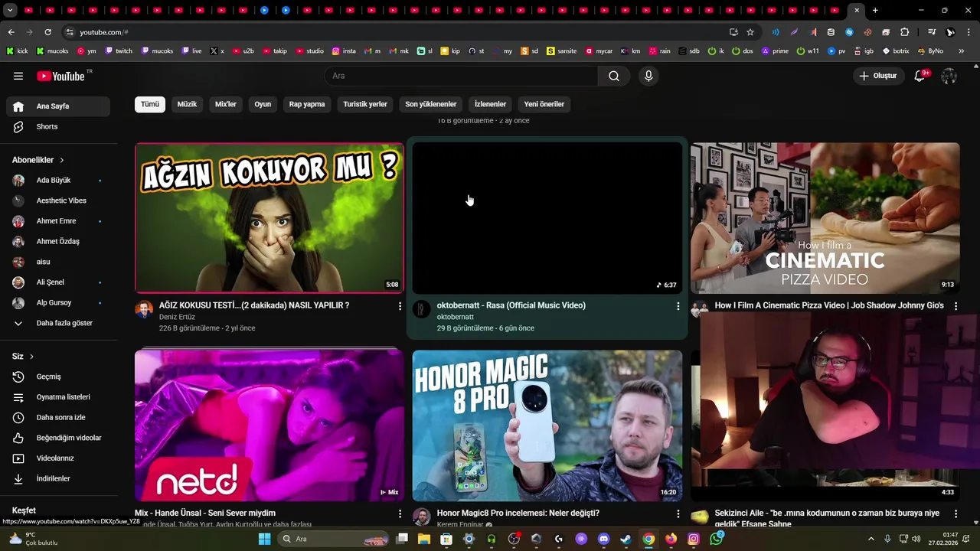Select the Müzik filter chip
980x551 pixels.
coord(187,104)
